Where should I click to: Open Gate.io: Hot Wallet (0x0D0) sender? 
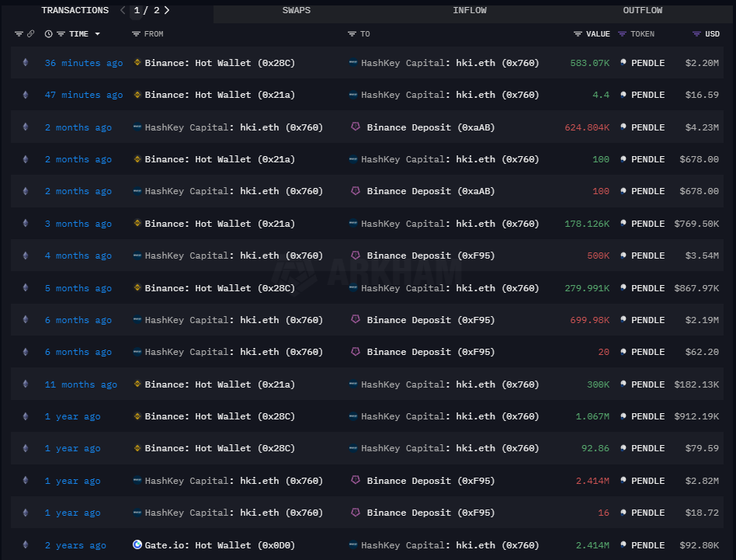coord(220,545)
